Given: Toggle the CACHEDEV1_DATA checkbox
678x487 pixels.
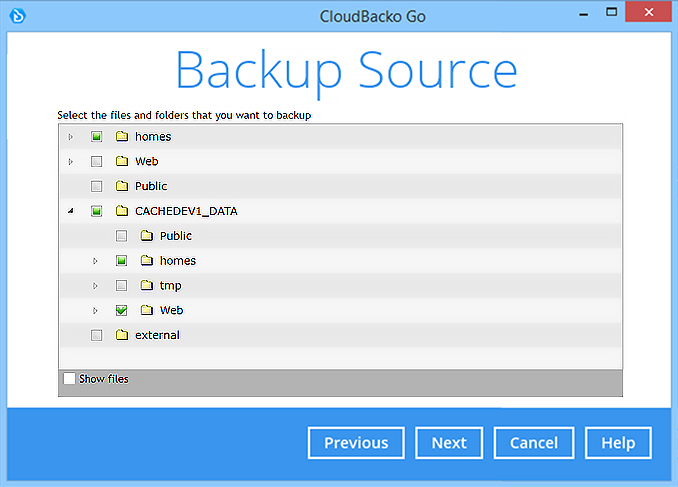Looking at the screenshot, I should click(96, 211).
